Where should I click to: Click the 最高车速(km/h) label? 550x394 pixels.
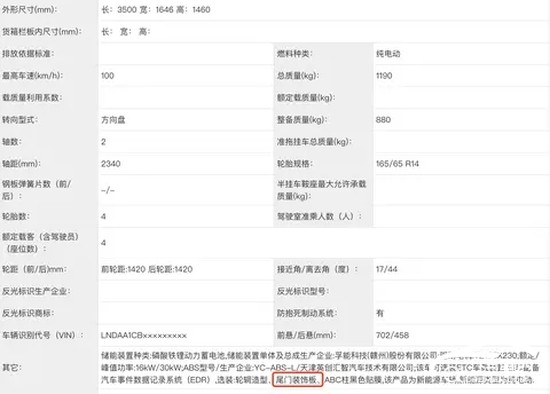pos(33,75)
